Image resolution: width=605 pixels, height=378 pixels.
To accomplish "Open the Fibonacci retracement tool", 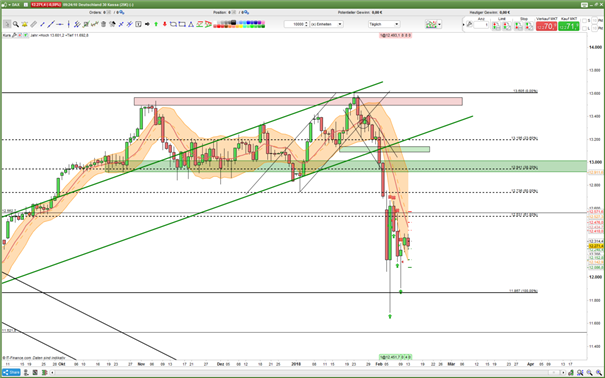I will click(86, 24).
